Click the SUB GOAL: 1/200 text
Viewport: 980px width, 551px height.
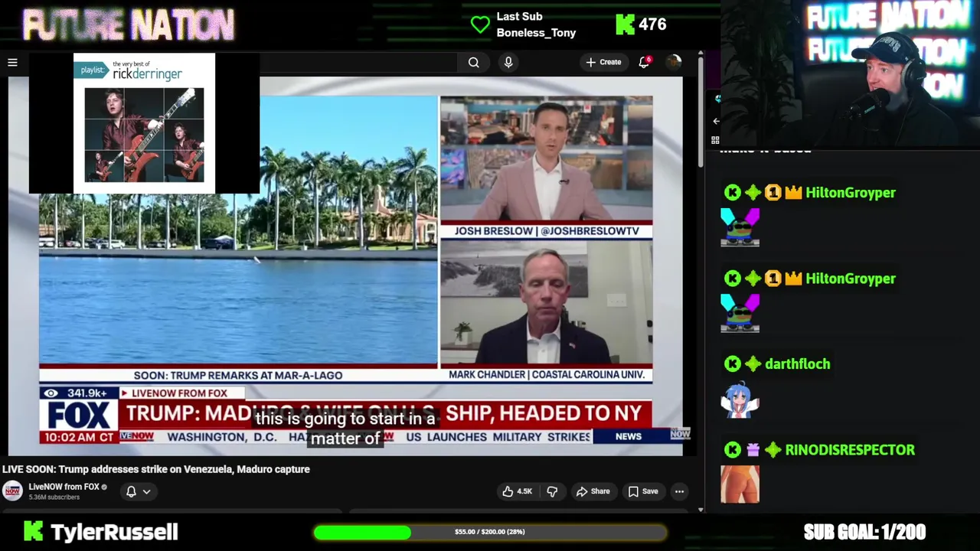864,532
